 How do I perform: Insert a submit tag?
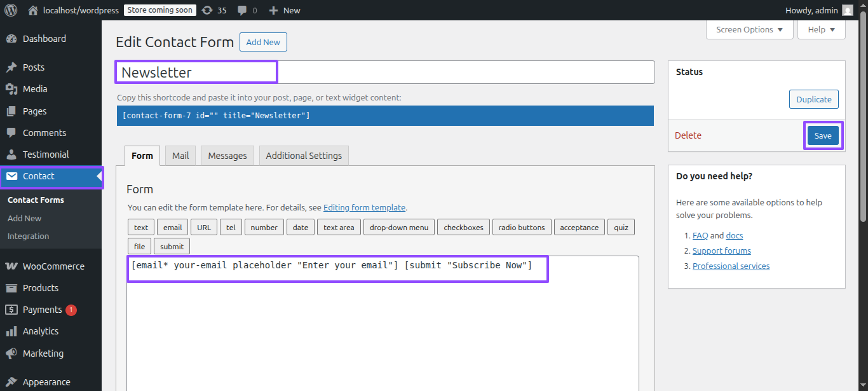point(172,247)
